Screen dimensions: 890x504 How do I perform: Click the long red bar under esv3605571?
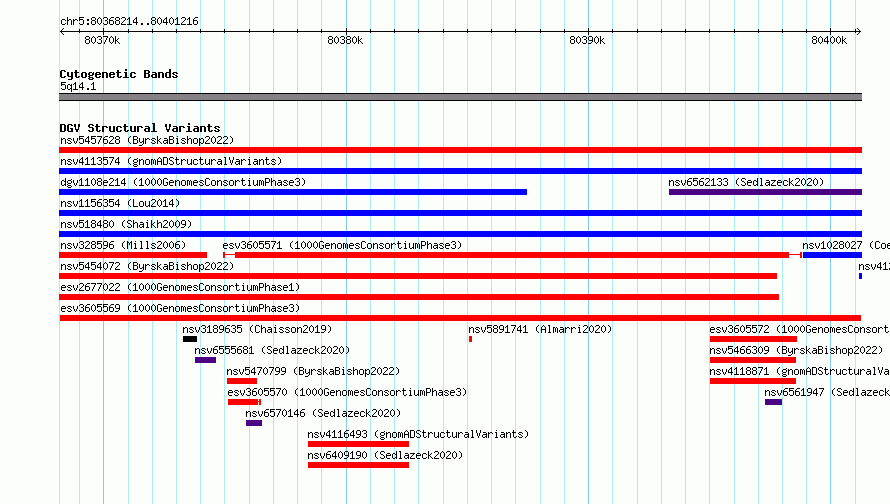point(512,255)
